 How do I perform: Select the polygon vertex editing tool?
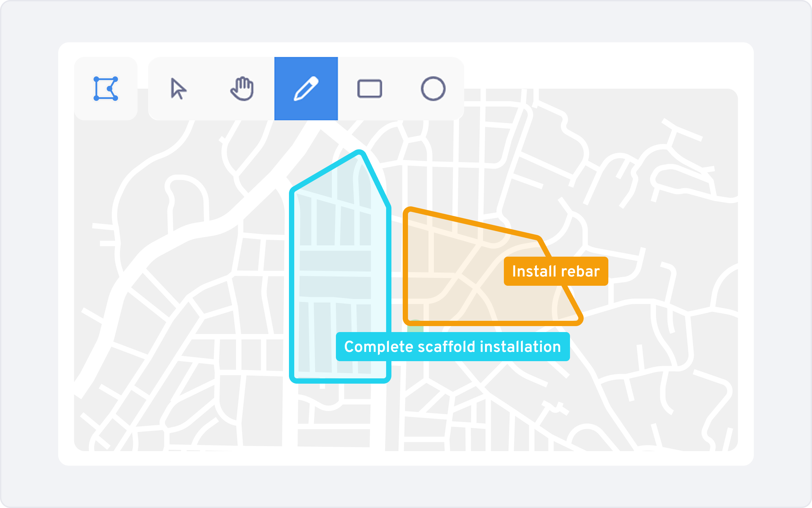(x=105, y=89)
